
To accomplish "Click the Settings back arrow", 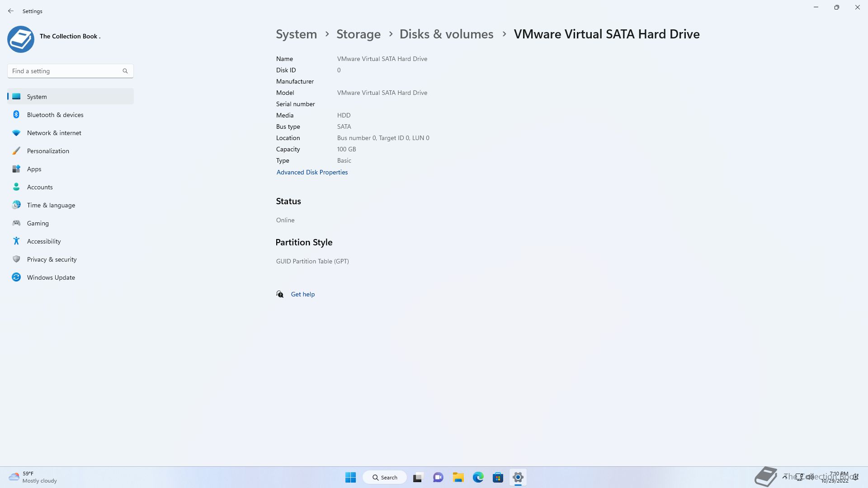I will point(11,11).
